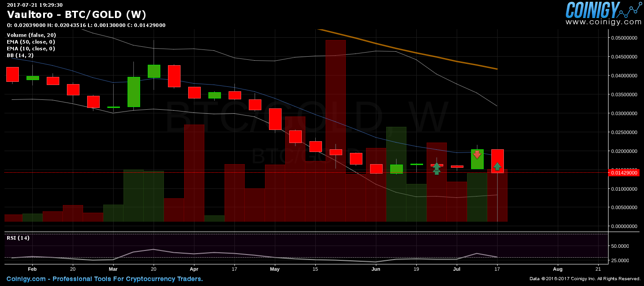Click the red 0.01429000 current price tag

tap(623, 173)
